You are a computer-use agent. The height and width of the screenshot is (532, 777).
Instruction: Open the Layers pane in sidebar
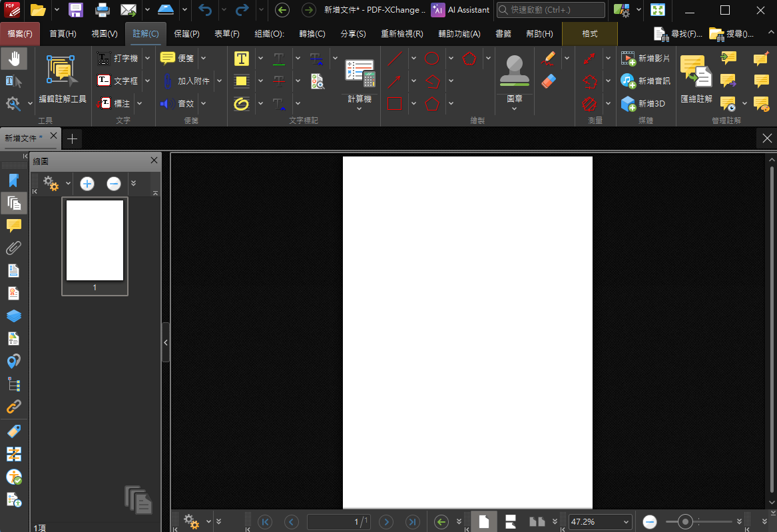pos(14,316)
